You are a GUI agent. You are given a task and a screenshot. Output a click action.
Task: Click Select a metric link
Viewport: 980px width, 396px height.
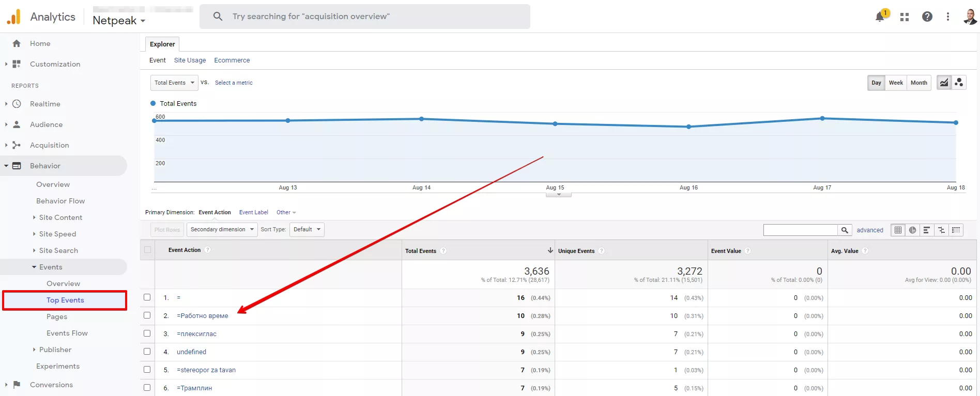click(234, 83)
